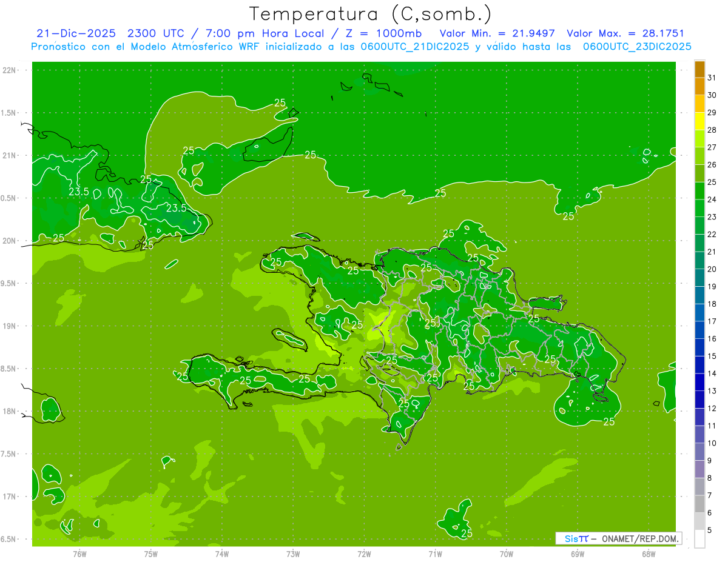Select legend scale value 5
Image resolution: width=728 pixels, height=562 pixels.
710,530
